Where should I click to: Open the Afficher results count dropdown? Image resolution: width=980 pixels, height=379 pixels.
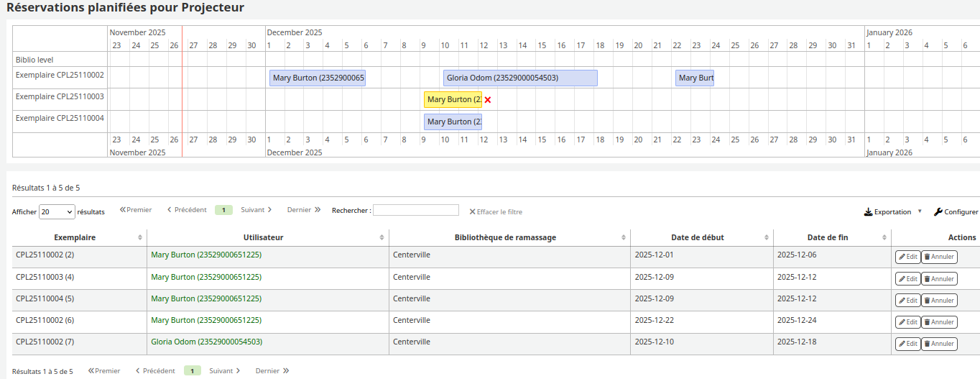(57, 212)
